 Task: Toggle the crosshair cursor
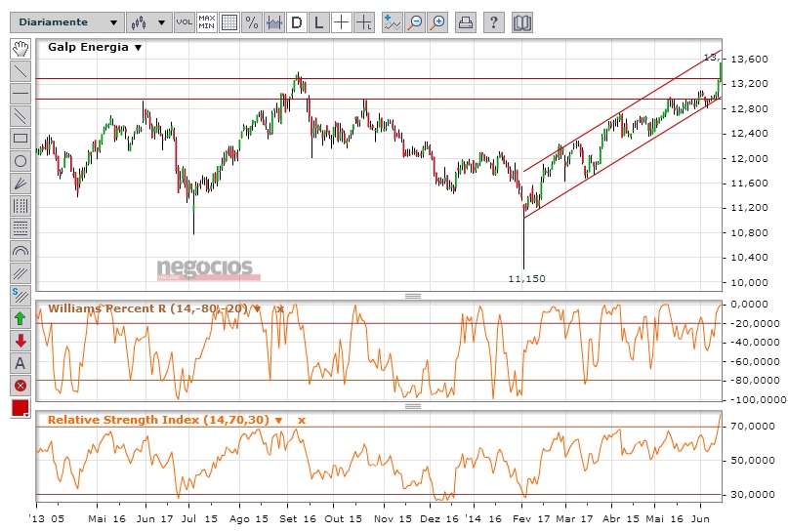point(341,22)
